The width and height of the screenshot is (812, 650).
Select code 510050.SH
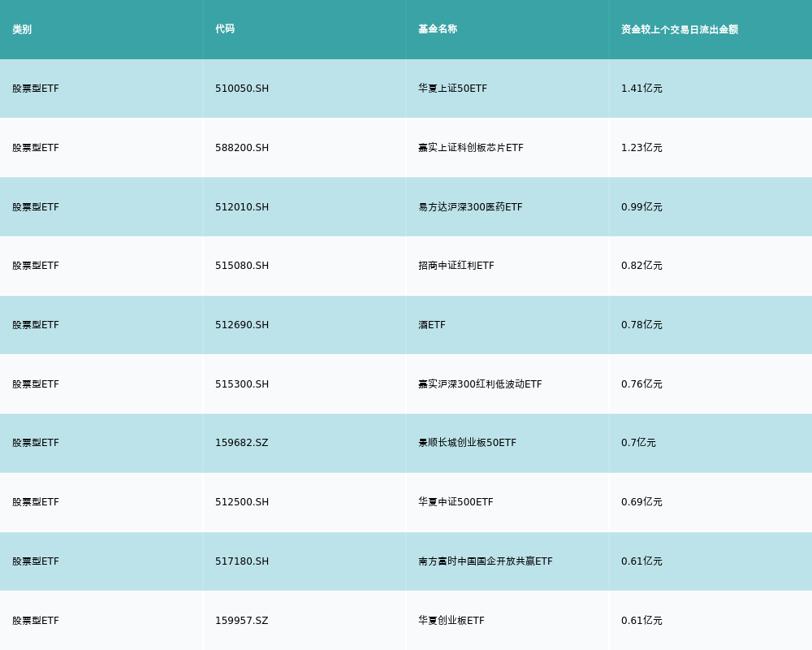click(242, 89)
